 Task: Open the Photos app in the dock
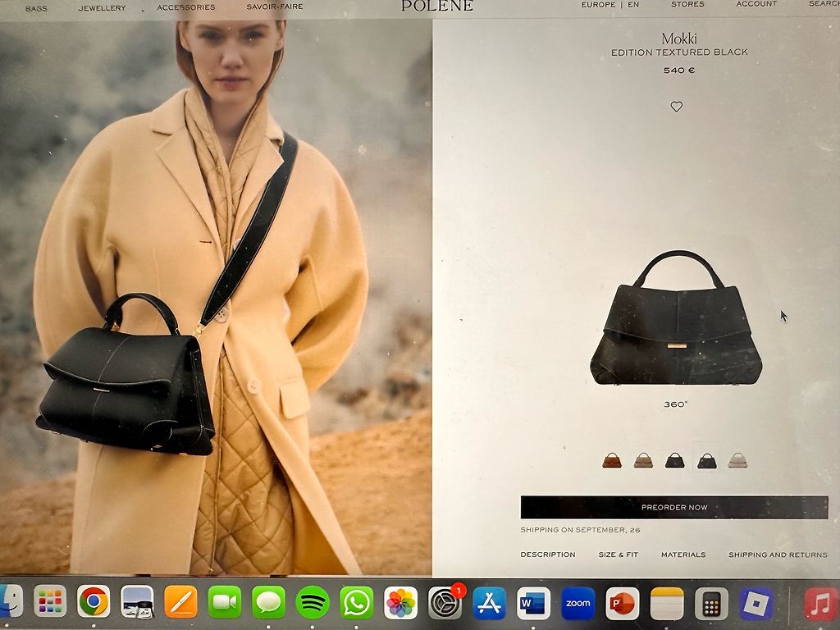tap(400, 603)
